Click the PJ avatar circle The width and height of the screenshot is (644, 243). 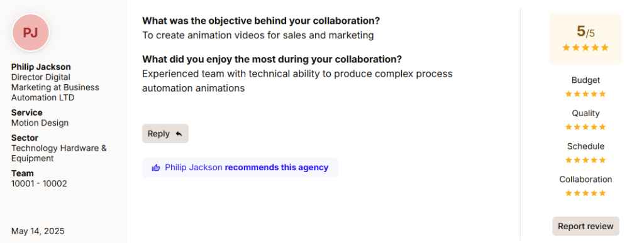pos(31,33)
